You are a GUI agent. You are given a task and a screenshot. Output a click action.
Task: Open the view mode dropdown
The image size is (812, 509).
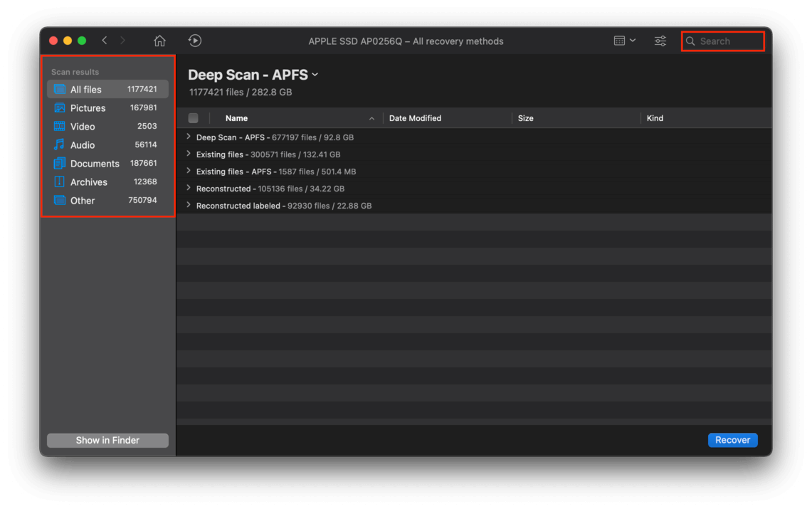pyautogui.click(x=625, y=41)
